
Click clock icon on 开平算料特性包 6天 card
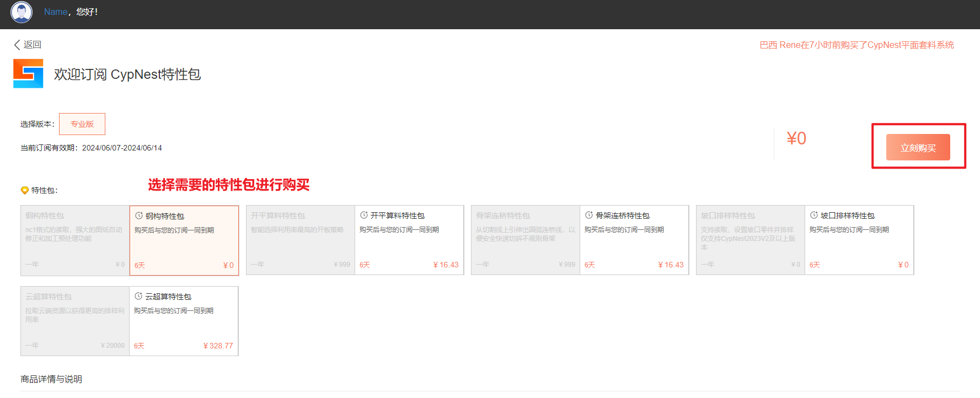[x=364, y=215]
